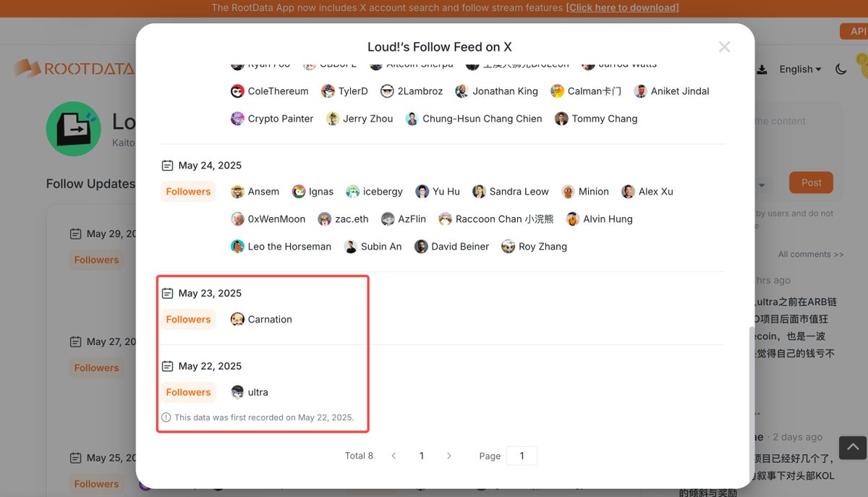Click the API button
The width and height of the screenshot is (868, 497).
[854, 31]
